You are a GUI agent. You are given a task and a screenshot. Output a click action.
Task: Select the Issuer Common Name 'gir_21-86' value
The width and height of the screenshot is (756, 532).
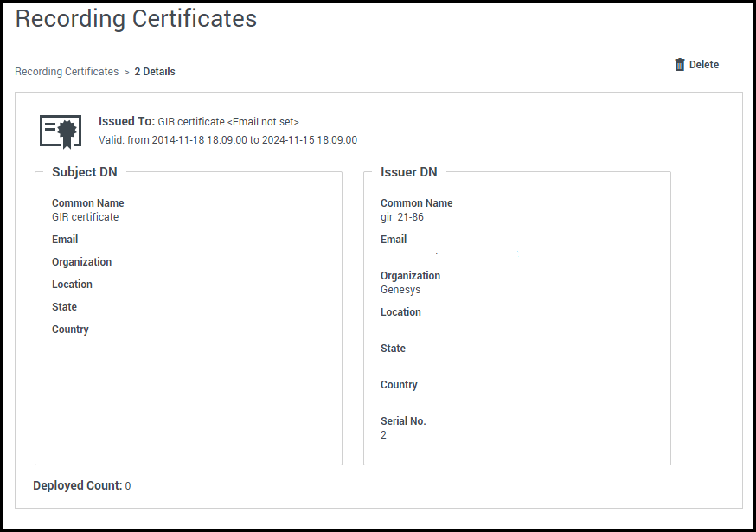(x=402, y=217)
